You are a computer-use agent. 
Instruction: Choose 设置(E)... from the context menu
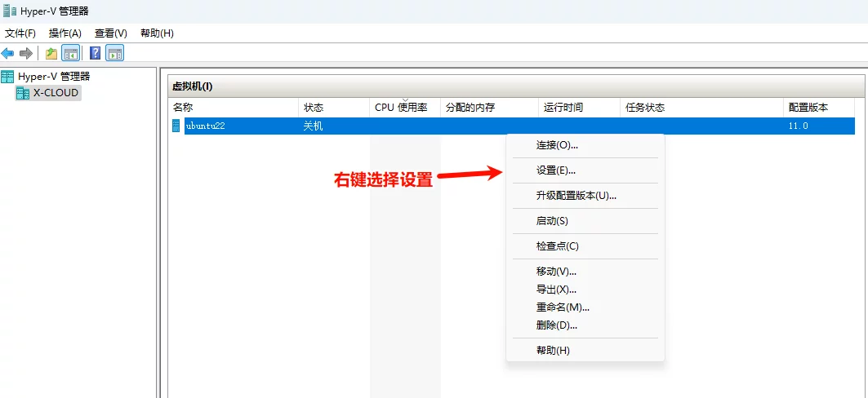[x=585, y=170]
